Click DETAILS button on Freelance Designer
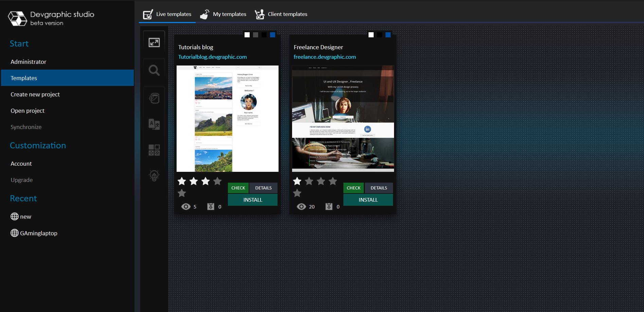The width and height of the screenshot is (644, 312). point(379,188)
